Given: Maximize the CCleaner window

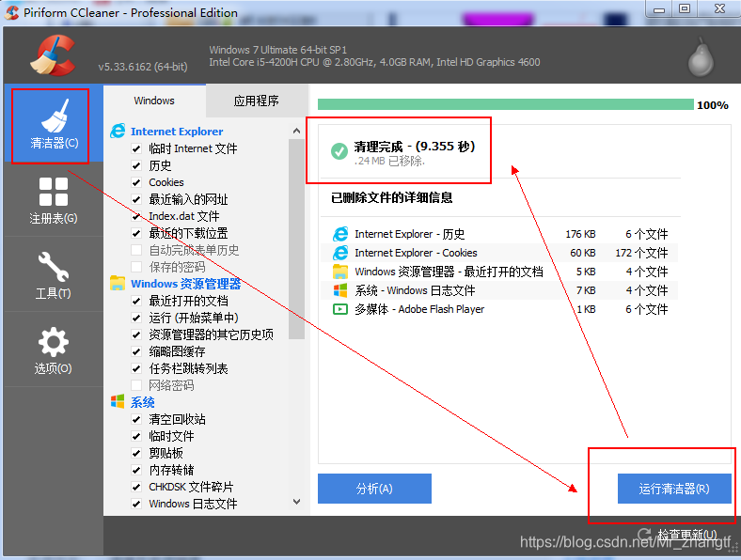Looking at the screenshot, I should pos(685,8).
